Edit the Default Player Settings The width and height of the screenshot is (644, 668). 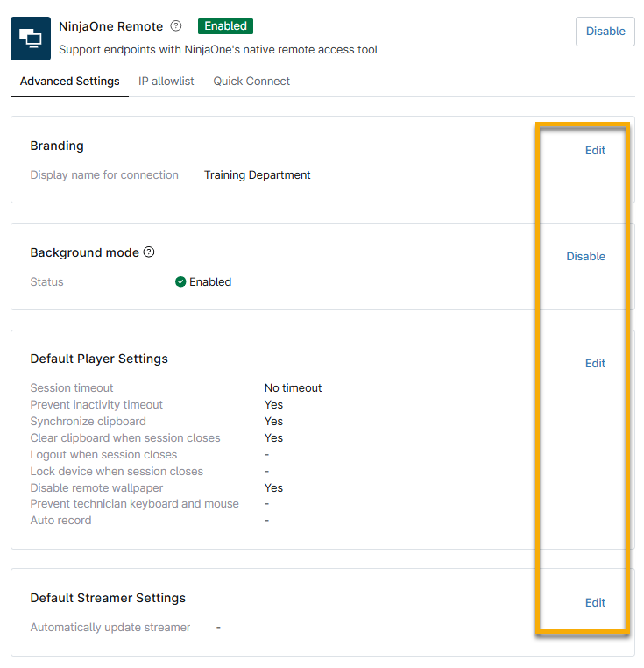595,363
